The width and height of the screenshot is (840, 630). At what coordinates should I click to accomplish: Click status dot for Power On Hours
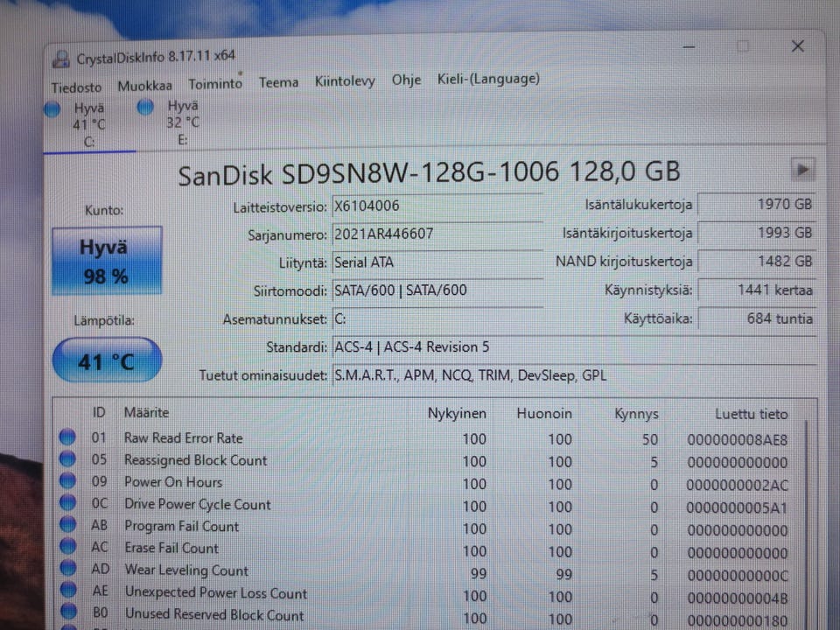(x=67, y=480)
